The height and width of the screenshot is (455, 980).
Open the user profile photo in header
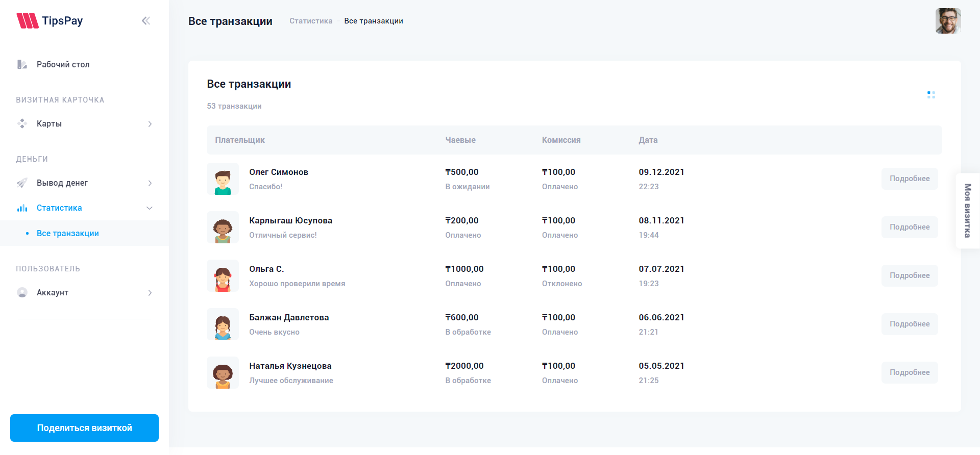coord(948,21)
